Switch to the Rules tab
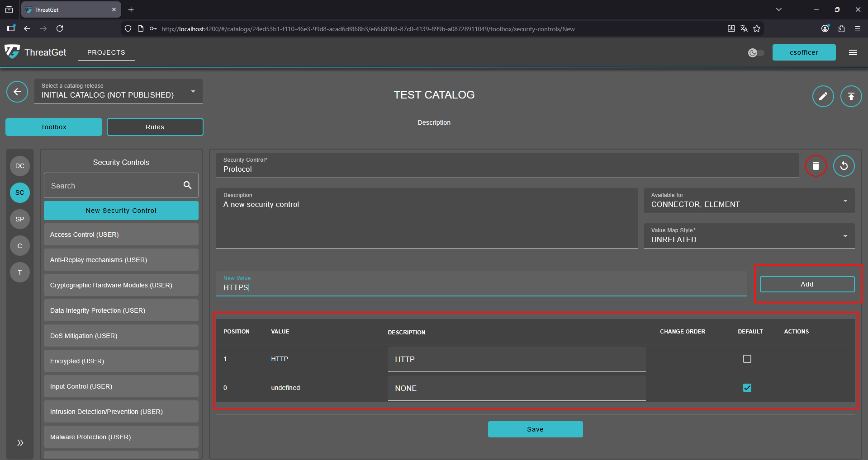Screen dimensions: 868x460 click(155, 127)
